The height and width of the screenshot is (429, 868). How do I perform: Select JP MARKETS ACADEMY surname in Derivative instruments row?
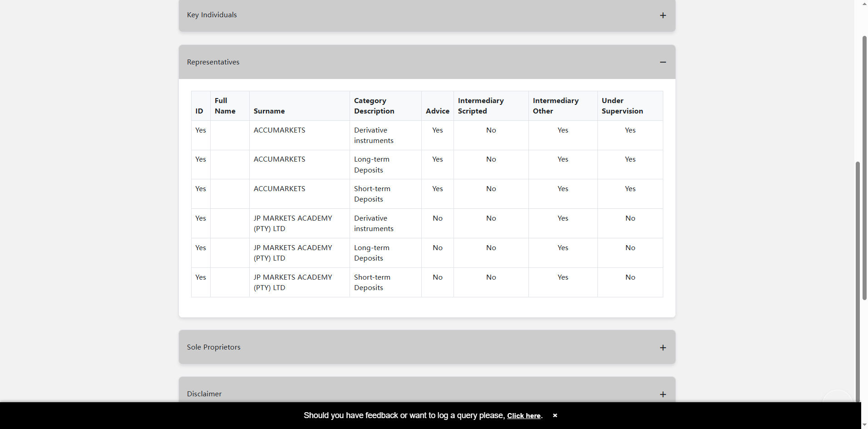pyautogui.click(x=293, y=223)
